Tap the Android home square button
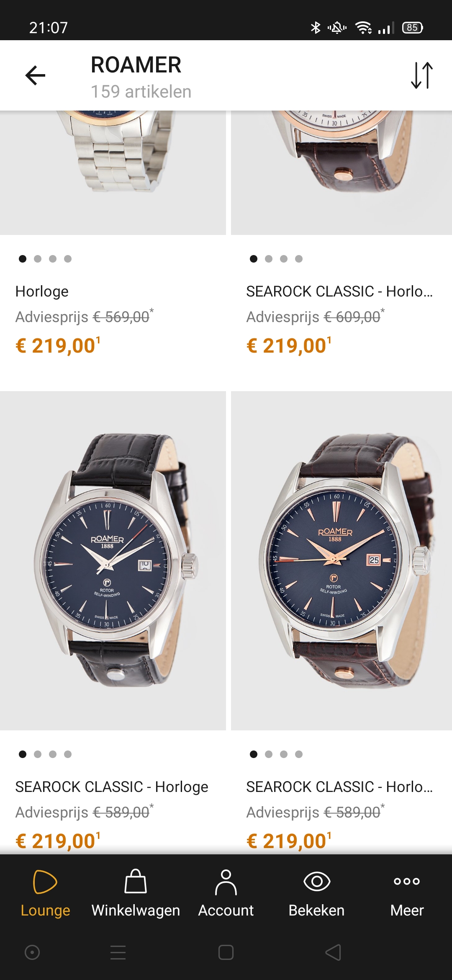The width and height of the screenshot is (452, 980). click(x=226, y=952)
